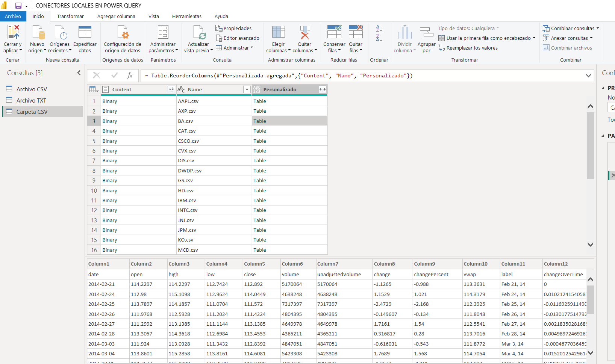Click the Combine Files button on Content column
The height and width of the screenshot is (364, 615).
(171, 89)
